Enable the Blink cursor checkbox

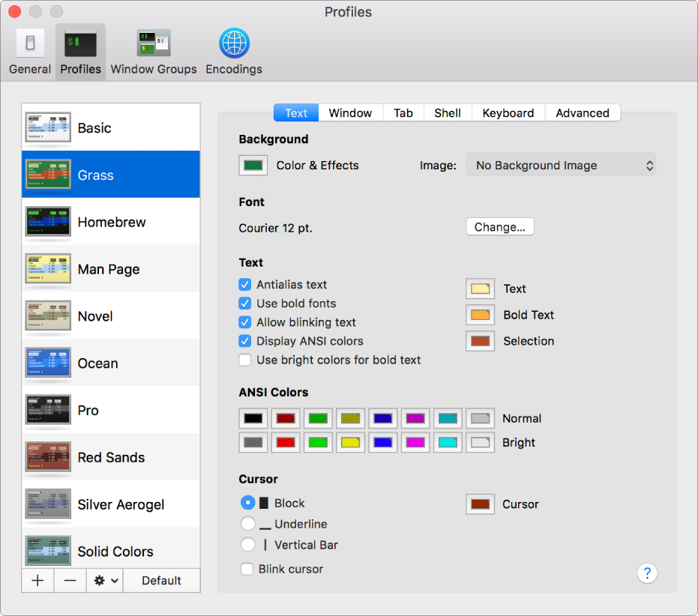tap(247, 569)
